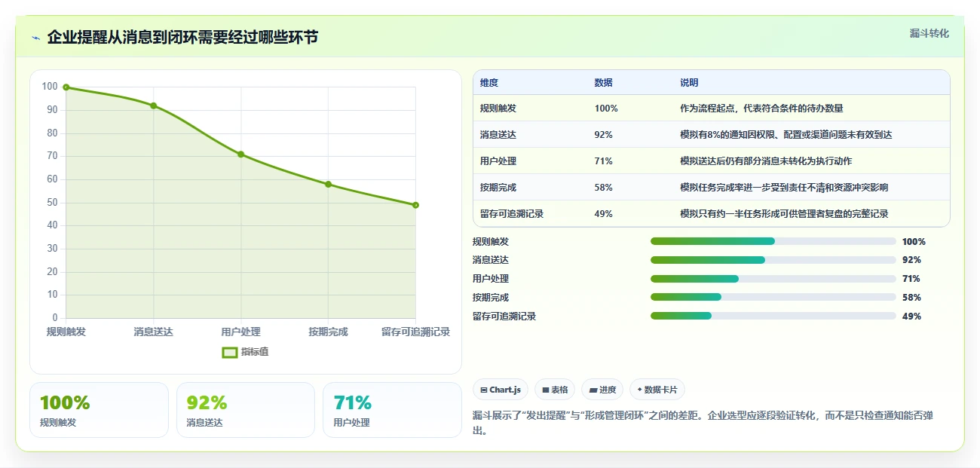Image resolution: width=980 pixels, height=468 pixels.
Task: Click the 消息送达 92% progress bar
Action: 773,260
